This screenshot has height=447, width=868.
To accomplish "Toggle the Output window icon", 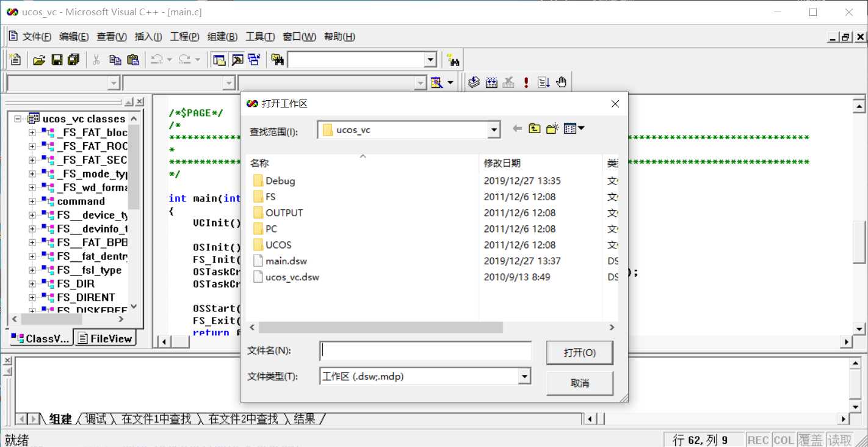I will (237, 59).
